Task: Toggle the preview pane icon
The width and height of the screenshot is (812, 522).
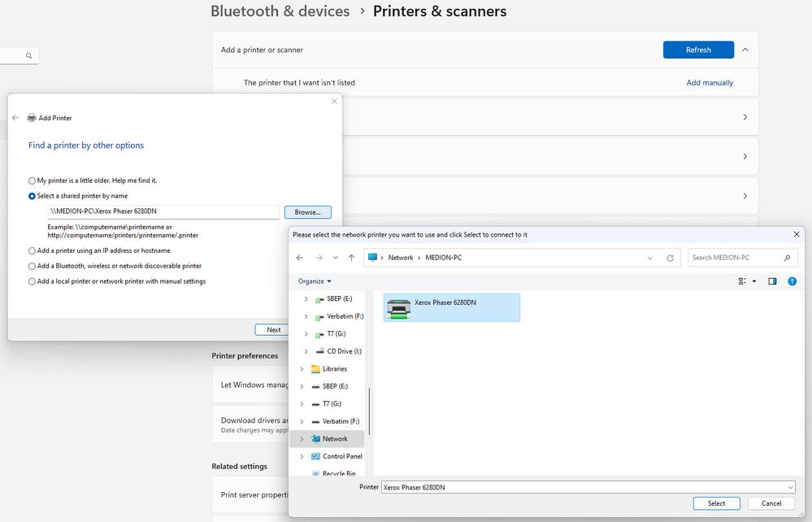Action: point(772,281)
